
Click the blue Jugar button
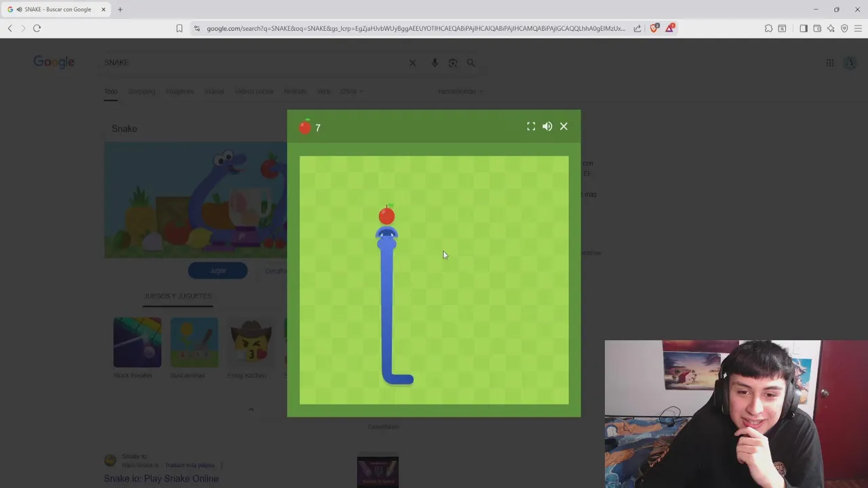[218, 270]
